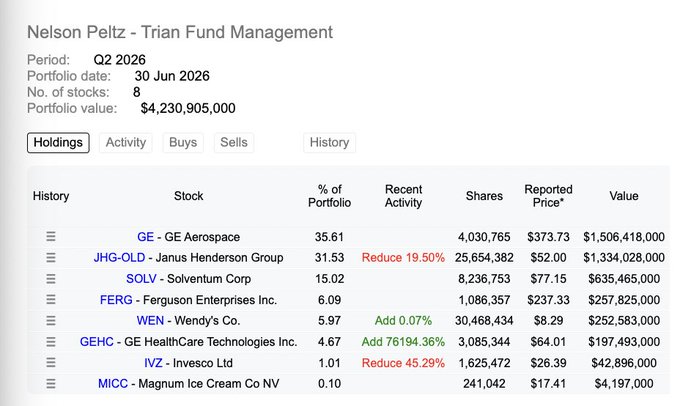The image size is (680, 406).
Task: Click the FERG value '$257,825,000'
Action: pos(624,300)
